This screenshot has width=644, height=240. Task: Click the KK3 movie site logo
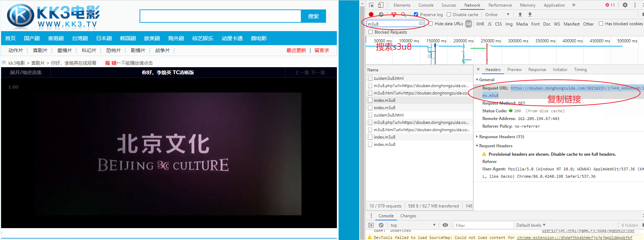pyautogui.click(x=54, y=16)
